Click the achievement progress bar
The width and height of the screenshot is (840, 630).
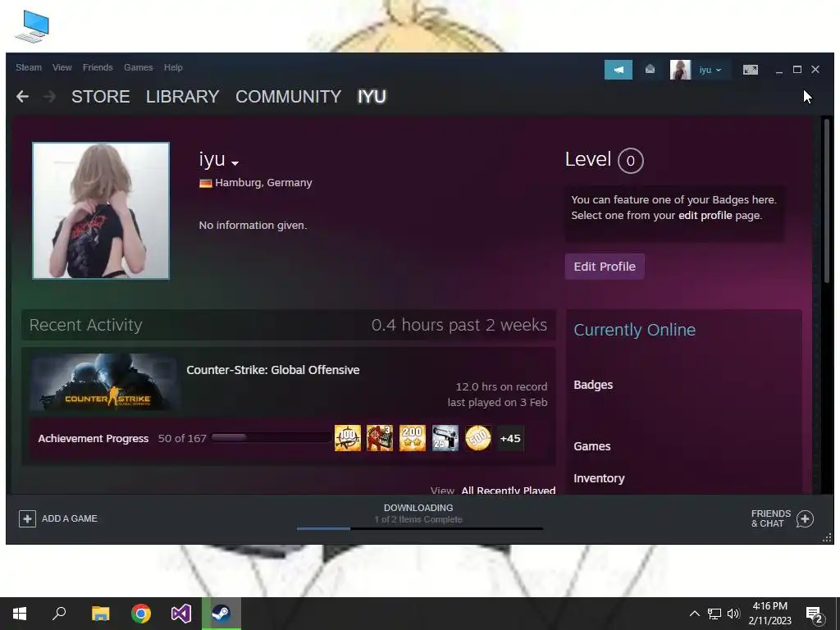(x=272, y=438)
